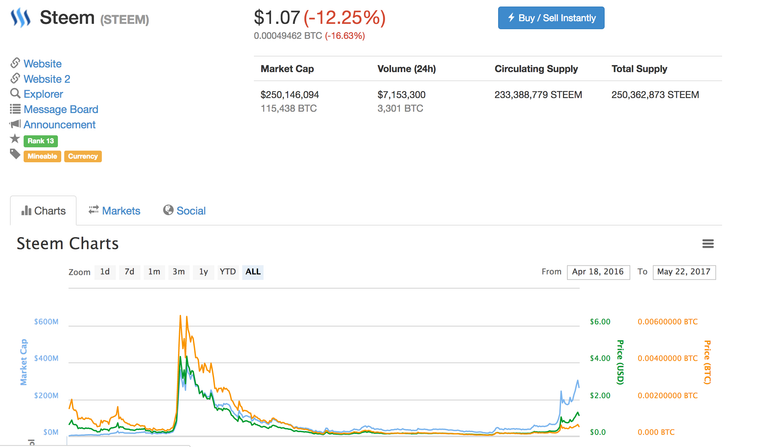Click the 3,301 BTC volume value

[x=400, y=108]
